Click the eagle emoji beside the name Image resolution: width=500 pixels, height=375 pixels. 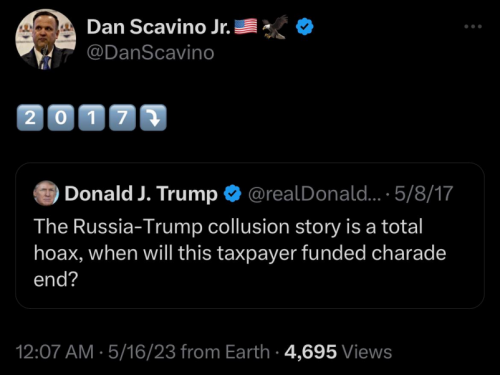pyautogui.click(x=275, y=27)
